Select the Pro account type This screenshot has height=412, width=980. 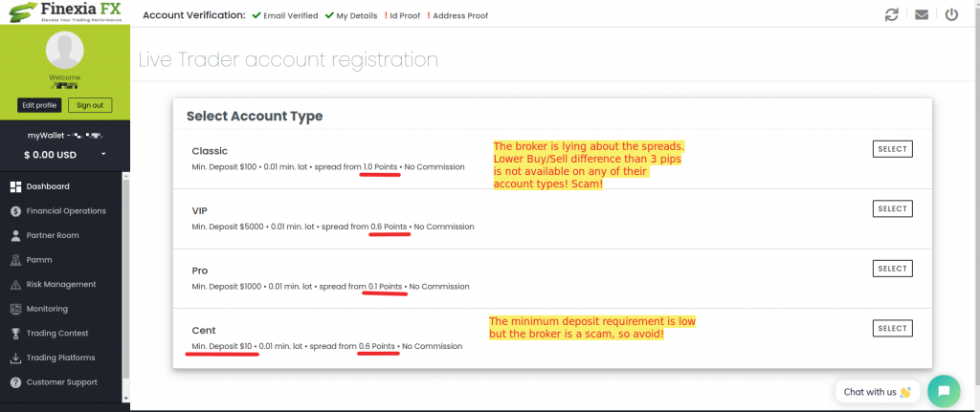(x=893, y=269)
